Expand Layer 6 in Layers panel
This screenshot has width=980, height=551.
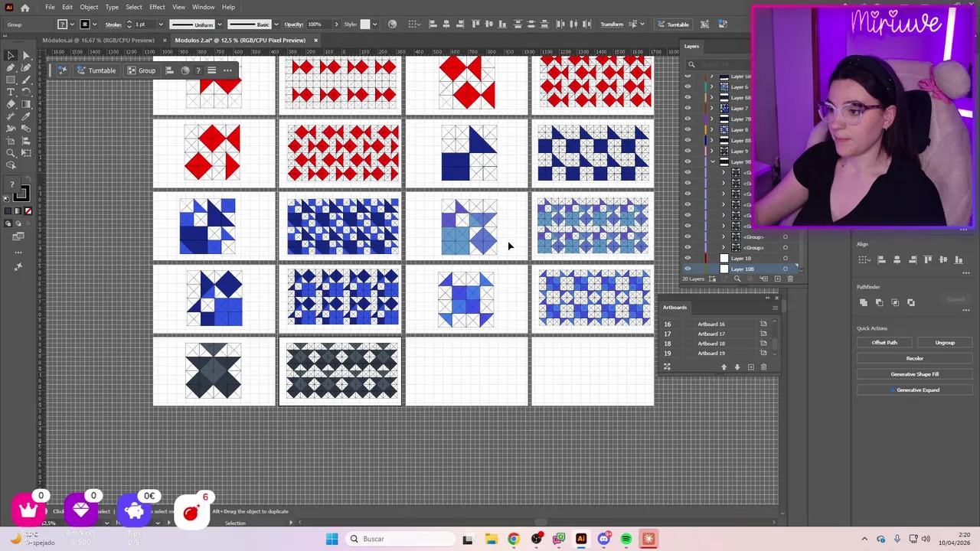tap(712, 86)
